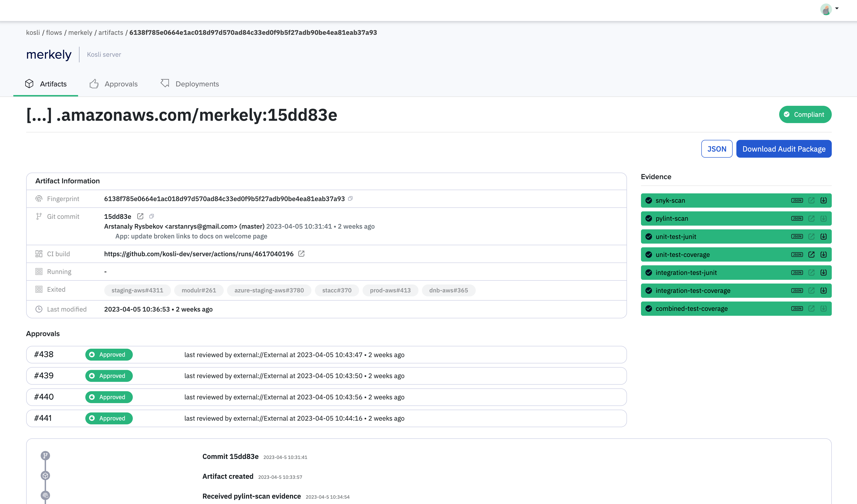View pylint-scan evidence JSON
The width and height of the screenshot is (857, 504).
tap(797, 219)
